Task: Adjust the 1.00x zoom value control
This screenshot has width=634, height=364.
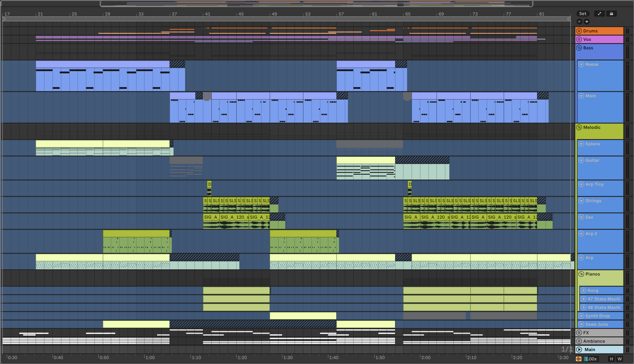Action: (x=591, y=359)
